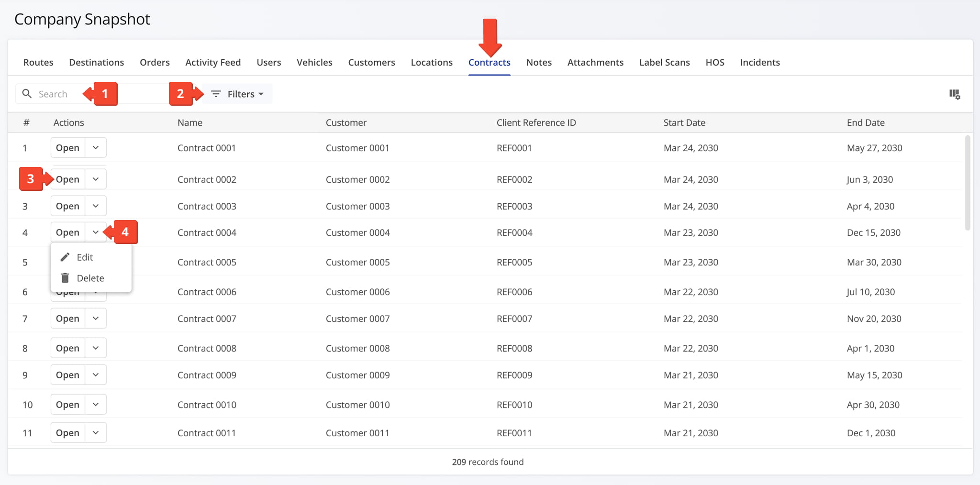Expand actions dropdown for Contract 0003
Viewport: 980px width, 485px height.
(96, 206)
